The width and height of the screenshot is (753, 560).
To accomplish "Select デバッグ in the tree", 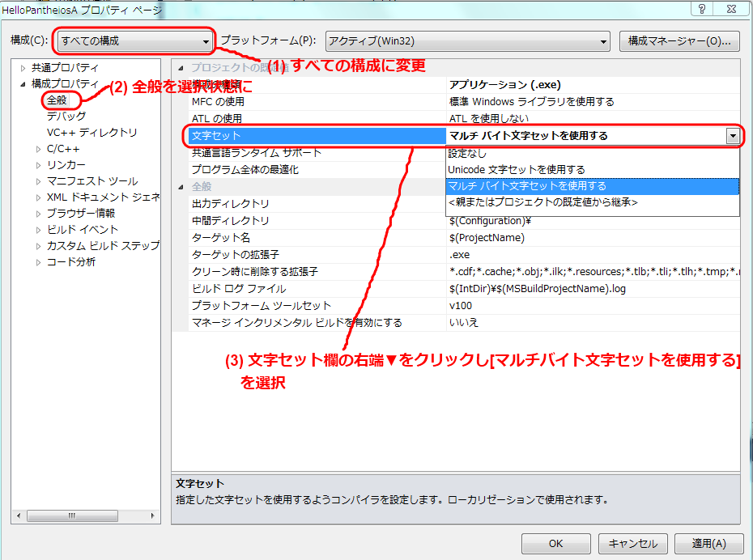I will (66, 117).
